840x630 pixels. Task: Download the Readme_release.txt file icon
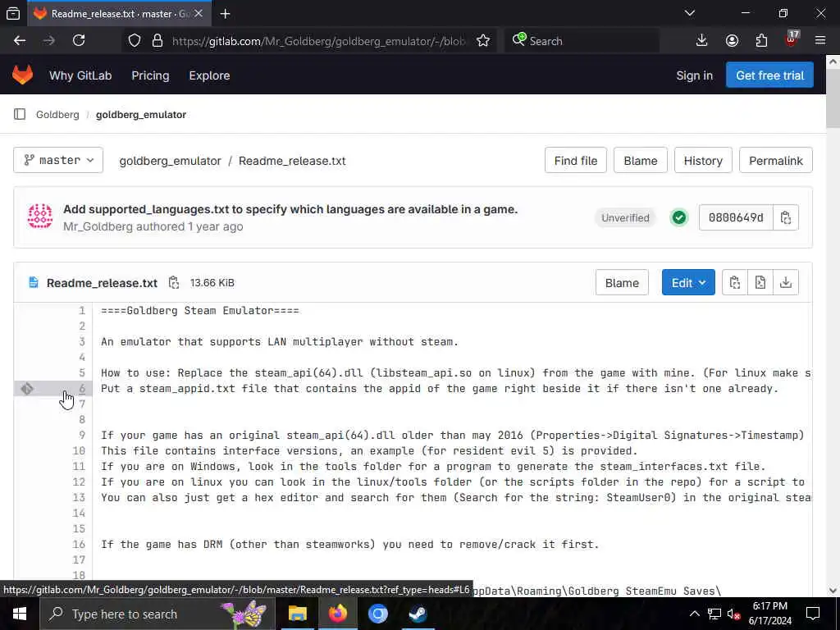click(x=786, y=282)
